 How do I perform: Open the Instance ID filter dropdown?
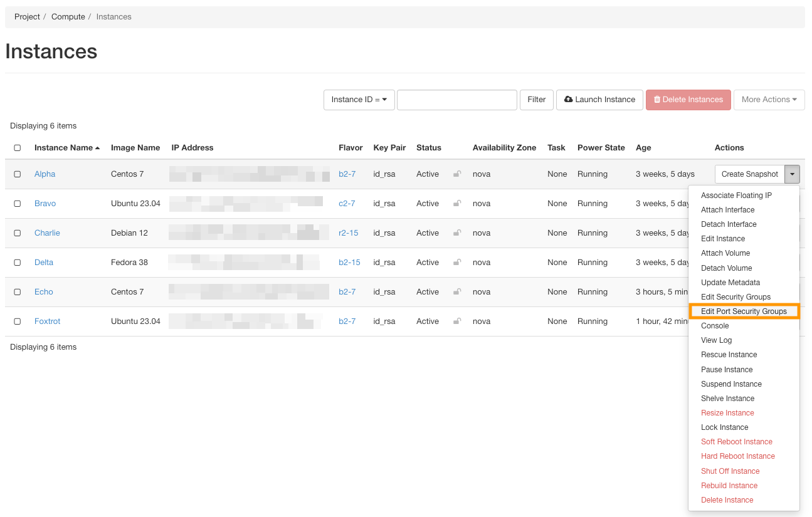tap(359, 100)
